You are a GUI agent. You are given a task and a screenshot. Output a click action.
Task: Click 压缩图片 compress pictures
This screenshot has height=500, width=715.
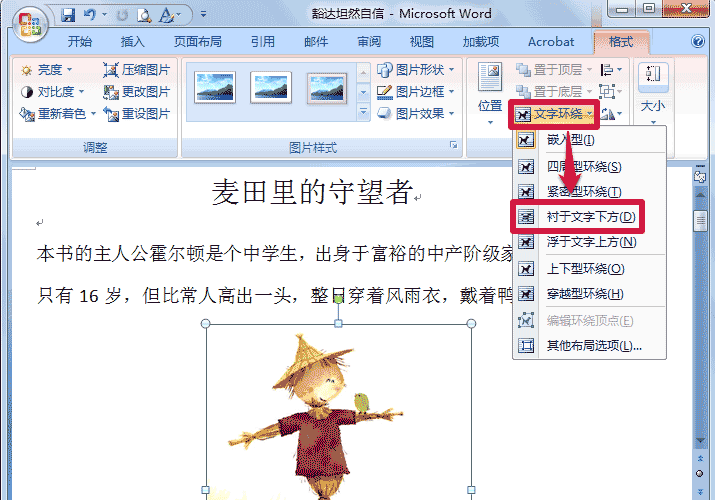tap(136, 70)
